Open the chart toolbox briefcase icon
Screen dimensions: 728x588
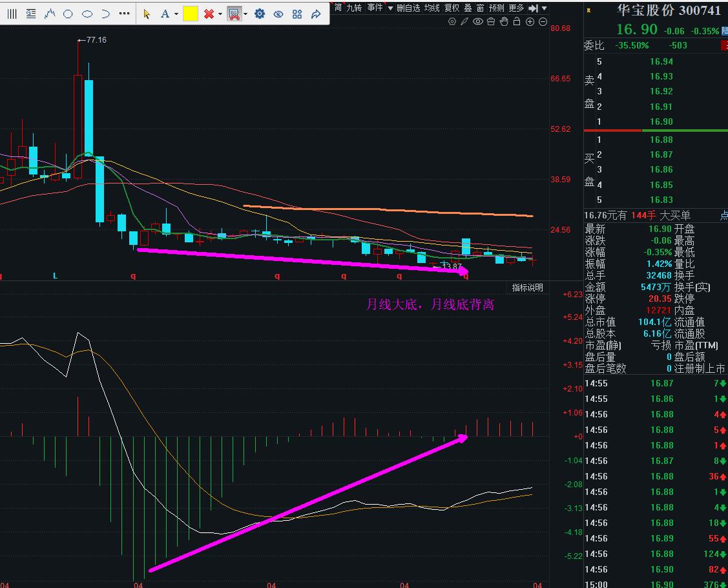click(491, 21)
